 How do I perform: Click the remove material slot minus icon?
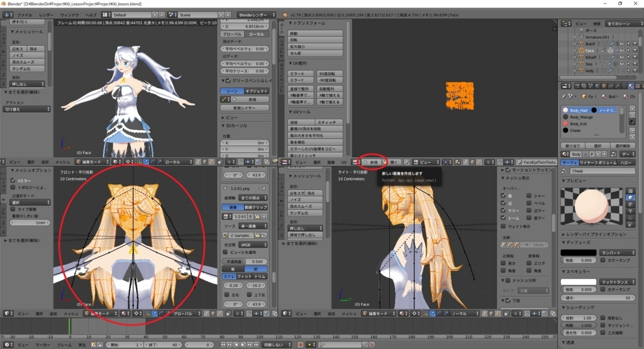(x=632, y=115)
